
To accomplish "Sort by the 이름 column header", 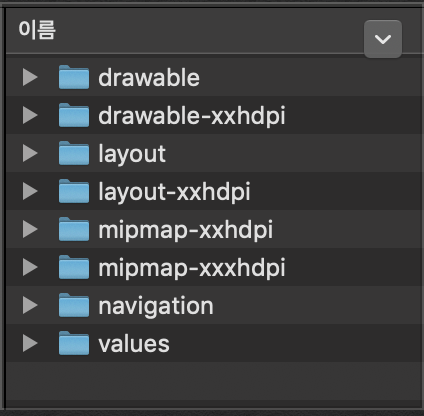I will point(37,30).
